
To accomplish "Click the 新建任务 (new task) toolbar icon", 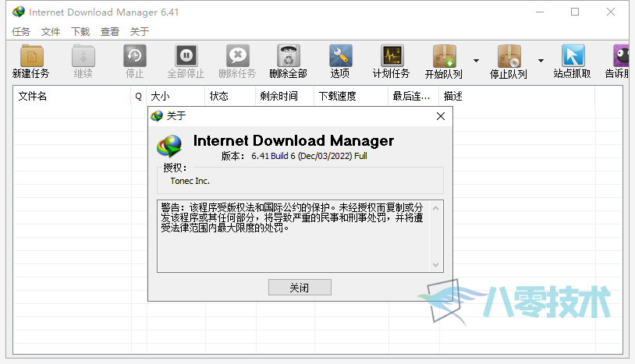I will pos(31,56).
